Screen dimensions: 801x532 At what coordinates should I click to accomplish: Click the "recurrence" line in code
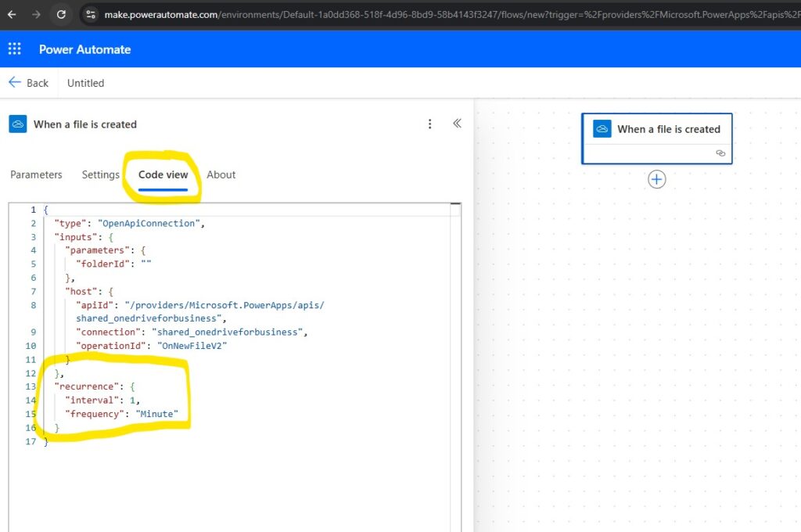click(x=95, y=386)
